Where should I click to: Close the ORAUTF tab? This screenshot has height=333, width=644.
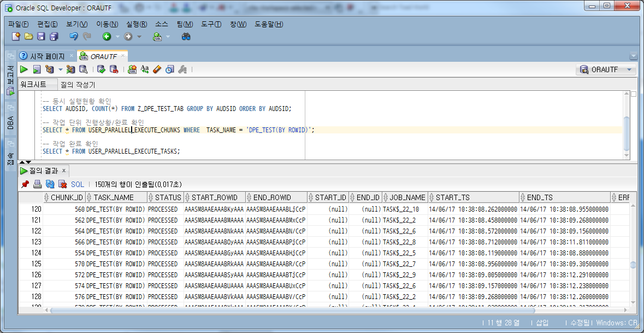122,56
